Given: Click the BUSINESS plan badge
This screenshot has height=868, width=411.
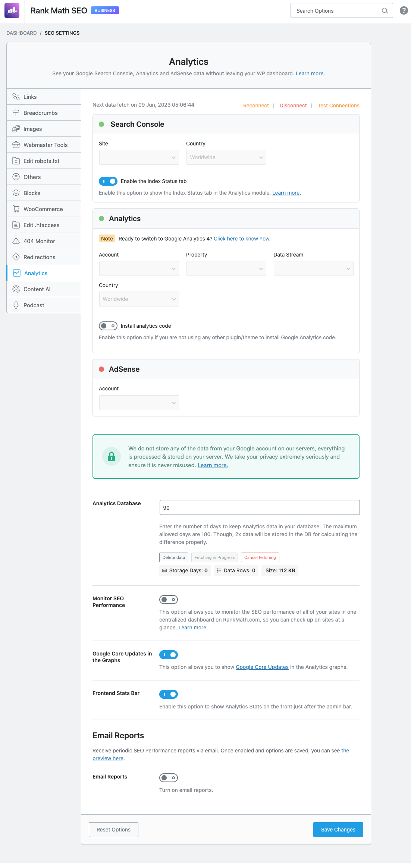Looking at the screenshot, I should 105,10.
